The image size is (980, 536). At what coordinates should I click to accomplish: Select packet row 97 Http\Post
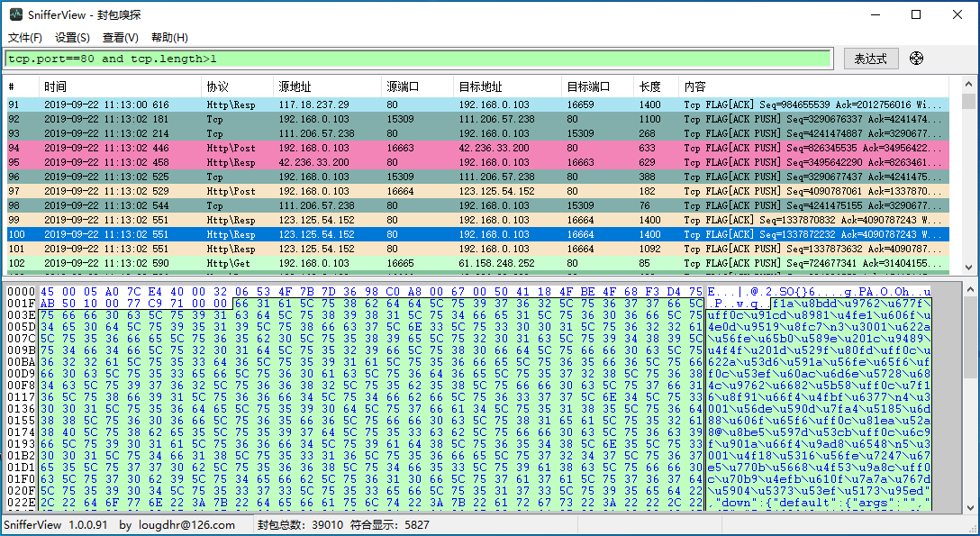(x=478, y=191)
